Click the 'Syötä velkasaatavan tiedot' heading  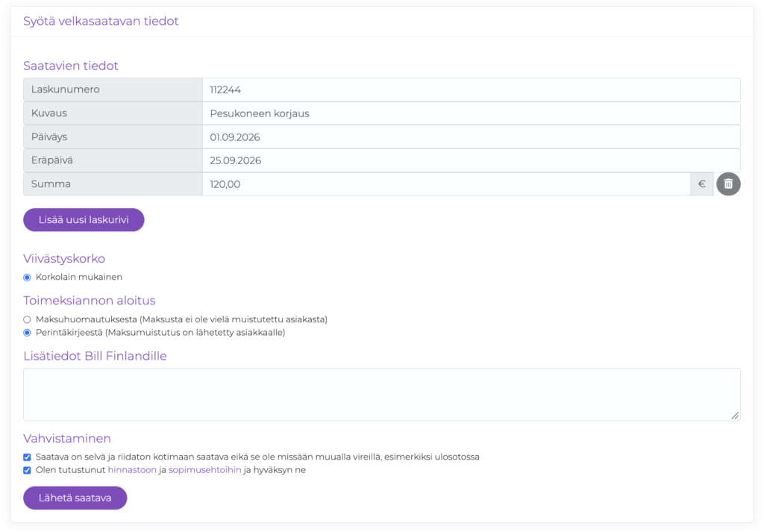pyautogui.click(x=101, y=21)
